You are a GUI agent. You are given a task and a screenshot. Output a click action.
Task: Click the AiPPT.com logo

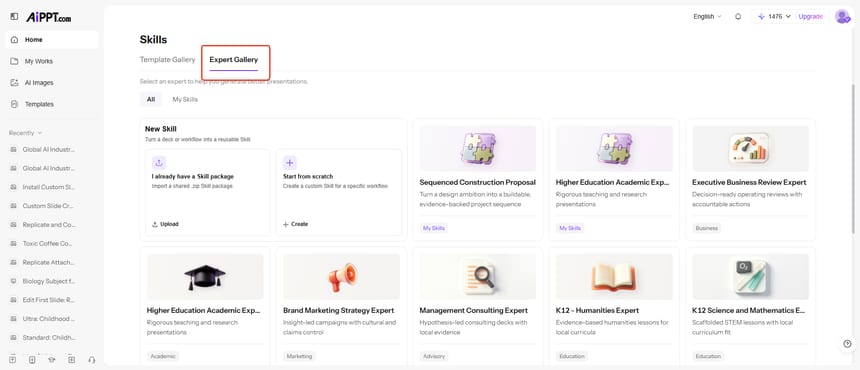coord(48,18)
